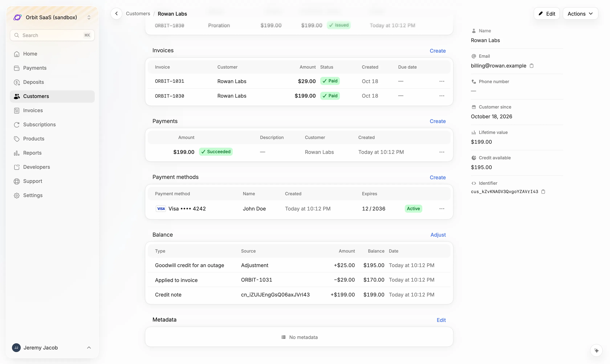Expand the Orbit SaaS (sandbox) account switcher
Viewport: 610px width, 364px height.
click(52, 17)
